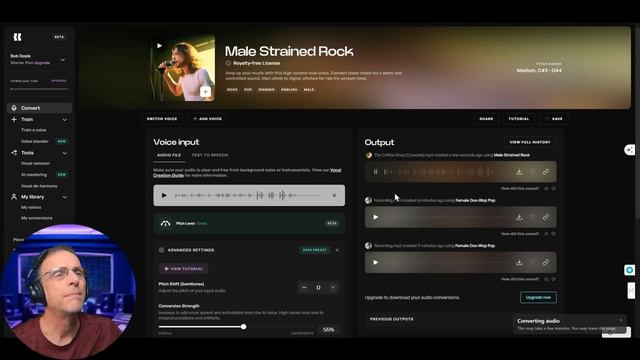The width and height of the screenshot is (640, 360).
Task: Click the Switch Voice button
Action: coord(162,119)
